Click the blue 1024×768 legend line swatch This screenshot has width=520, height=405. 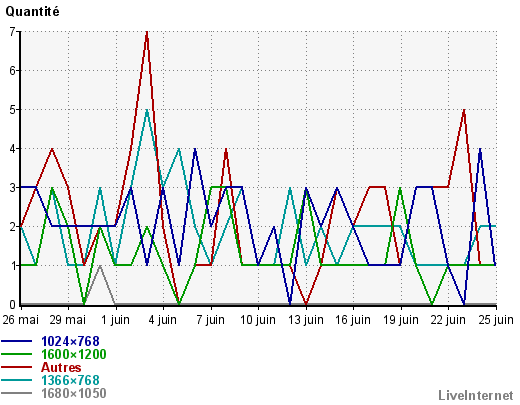click(x=17, y=341)
